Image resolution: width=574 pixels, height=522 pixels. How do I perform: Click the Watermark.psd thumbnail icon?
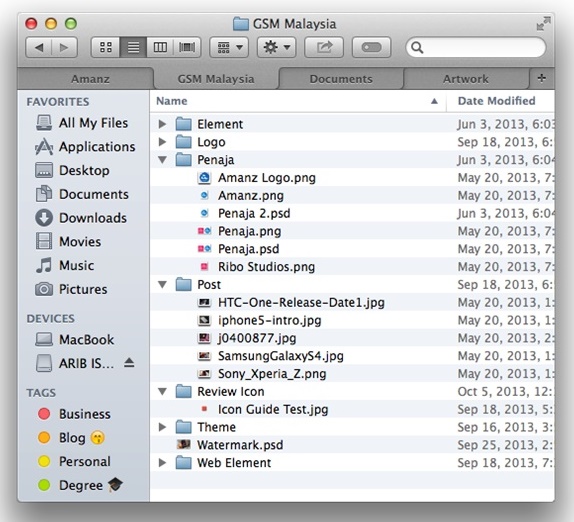pyautogui.click(x=183, y=445)
